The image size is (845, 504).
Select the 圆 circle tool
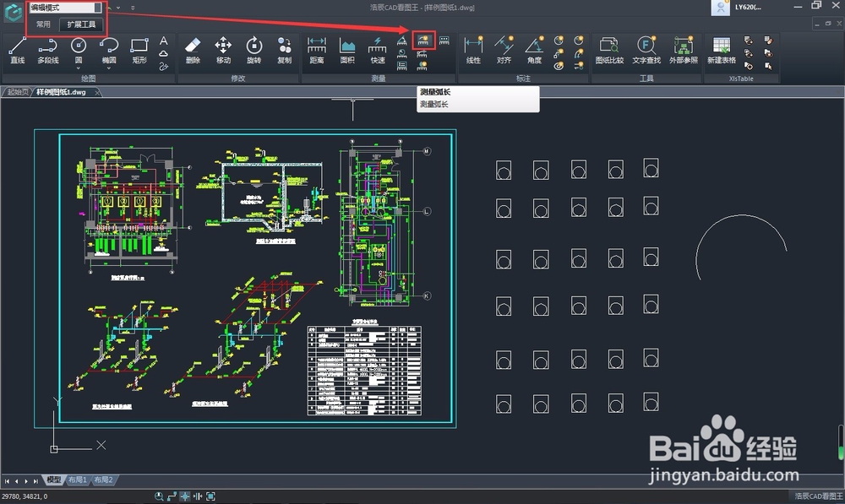78,50
